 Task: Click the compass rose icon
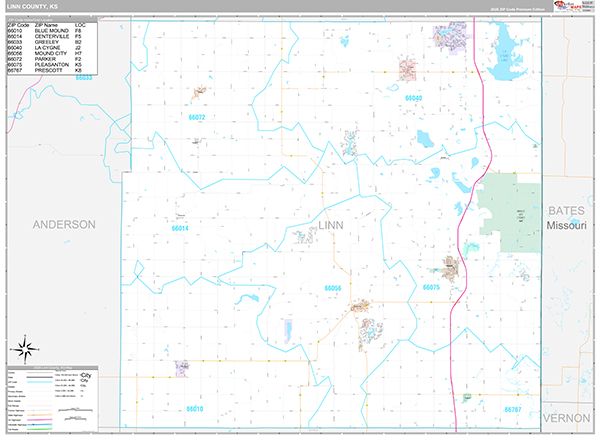27,349
